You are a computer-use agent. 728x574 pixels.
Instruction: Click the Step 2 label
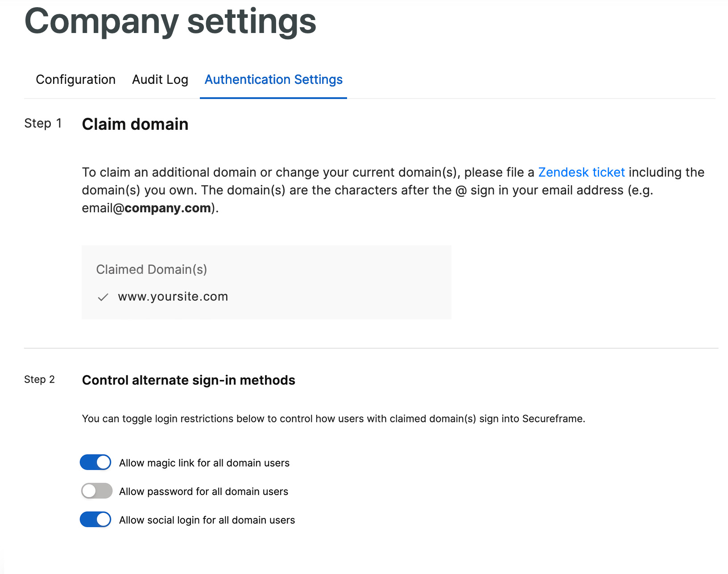(40, 380)
